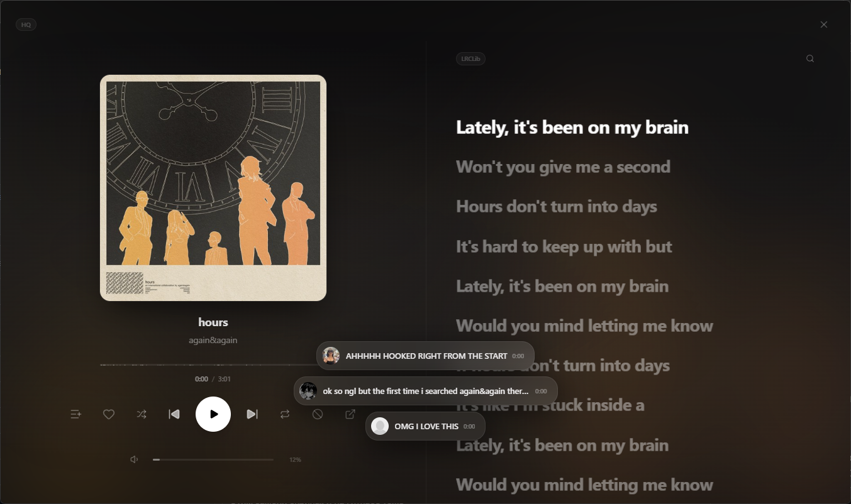Close the now playing view
Screen dimensions: 851x504
[824, 25]
